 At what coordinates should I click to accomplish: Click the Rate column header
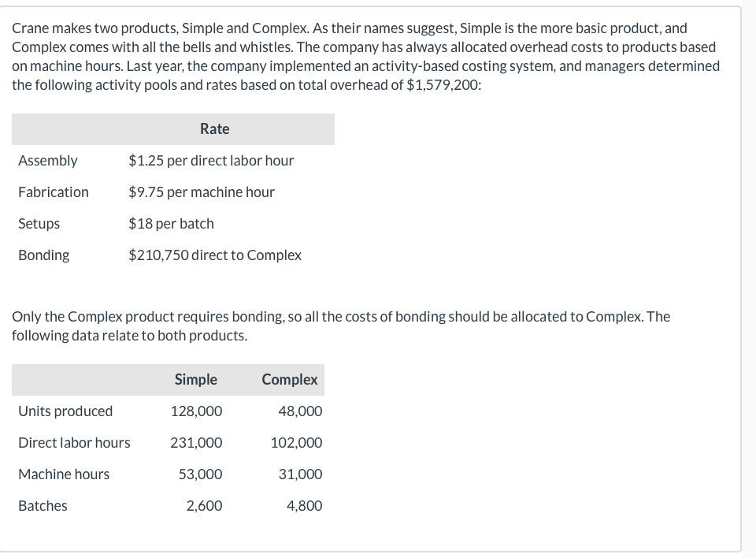click(214, 128)
